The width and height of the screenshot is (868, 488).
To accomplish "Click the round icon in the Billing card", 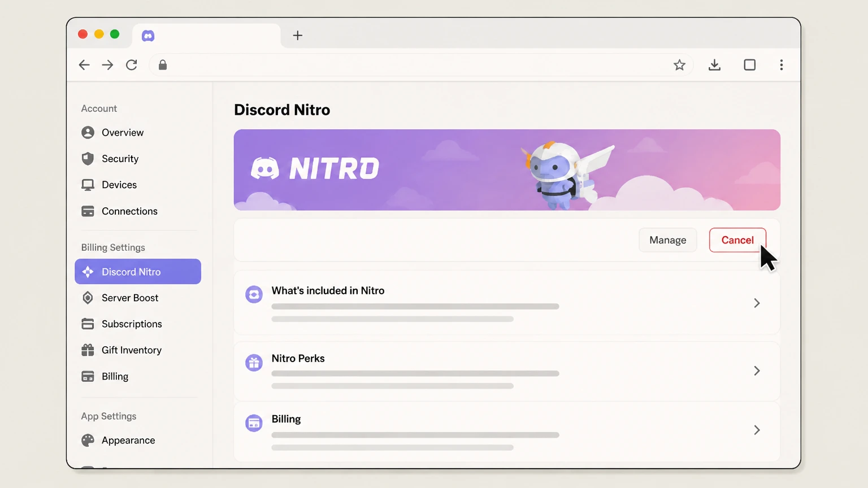I will click(x=254, y=422).
